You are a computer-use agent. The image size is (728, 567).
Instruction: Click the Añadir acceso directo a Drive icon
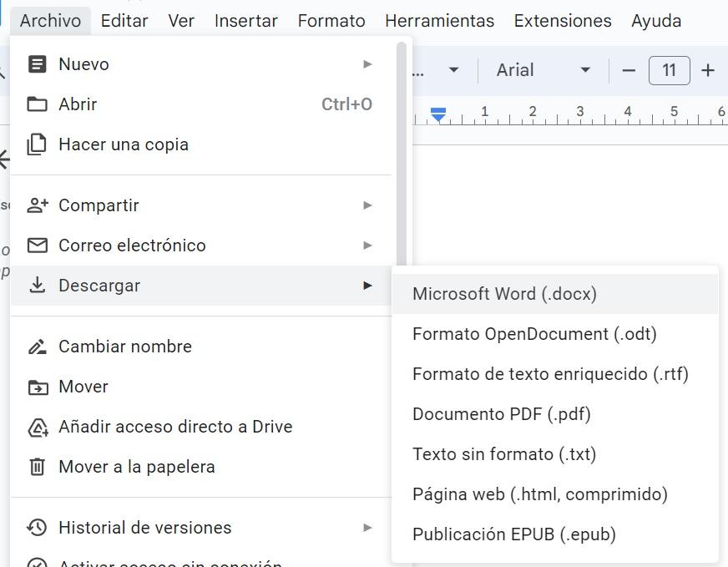point(37,426)
